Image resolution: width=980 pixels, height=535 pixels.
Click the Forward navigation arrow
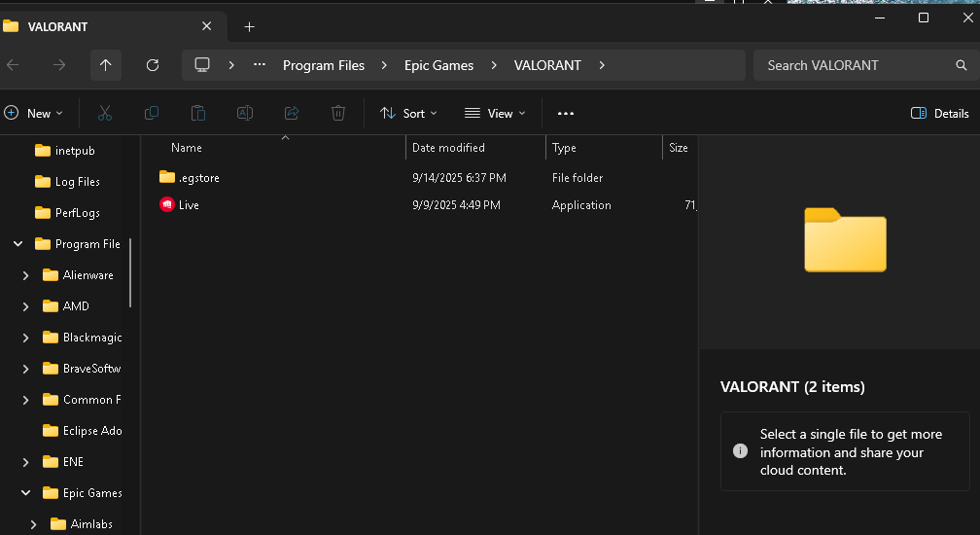point(59,65)
